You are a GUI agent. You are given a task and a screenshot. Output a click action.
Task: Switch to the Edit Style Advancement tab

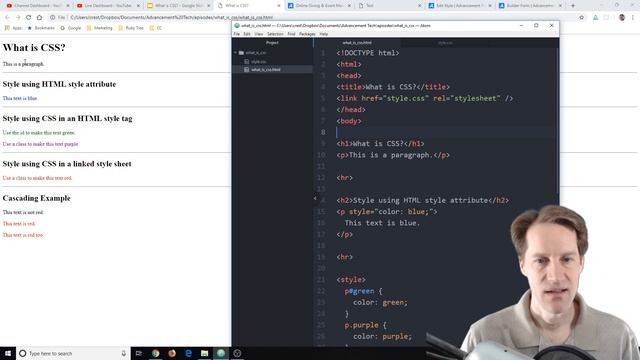[x=460, y=6]
